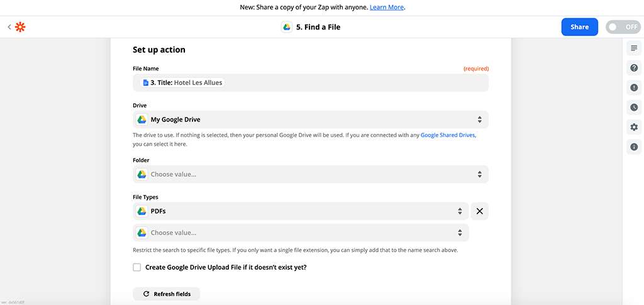The width and height of the screenshot is (644, 305).
Task: Click the Google Drive icon in step title
Action: pos(286,27)
